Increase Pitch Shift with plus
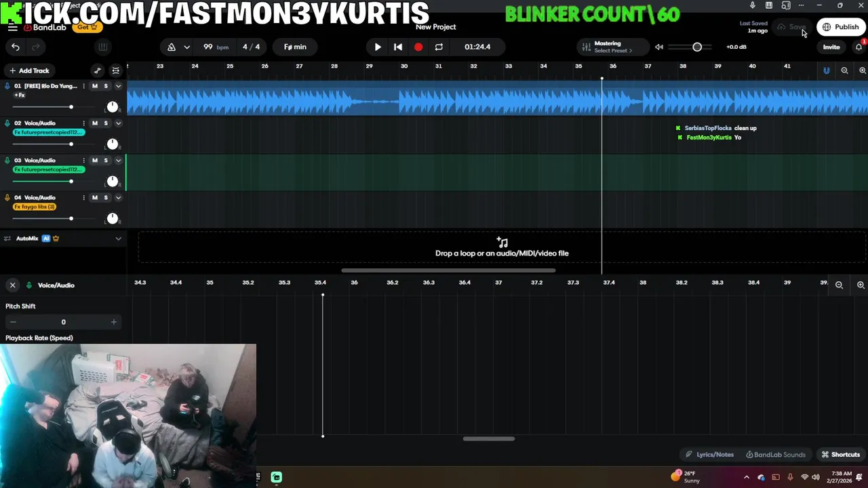Image resolution: width=868 pixels, height=488 pixels. (x=113, y=322)
